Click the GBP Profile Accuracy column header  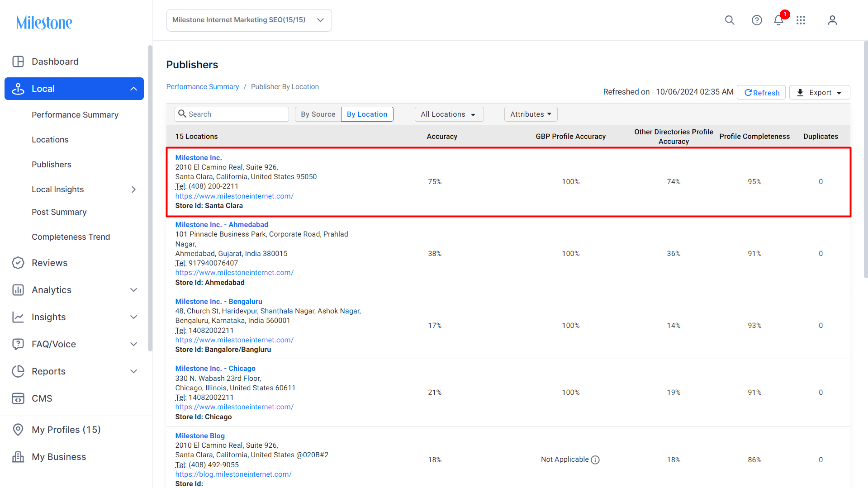[x=571, y=137]
